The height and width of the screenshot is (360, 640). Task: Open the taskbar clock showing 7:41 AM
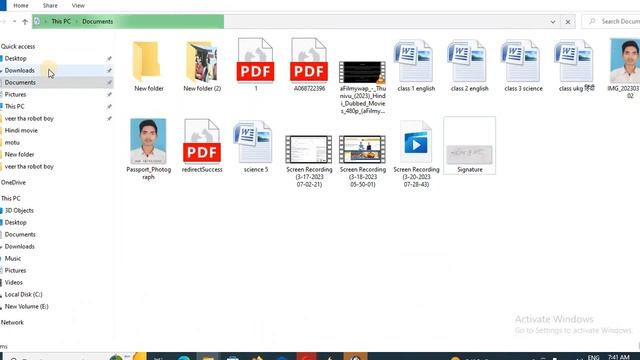[619, 357]
